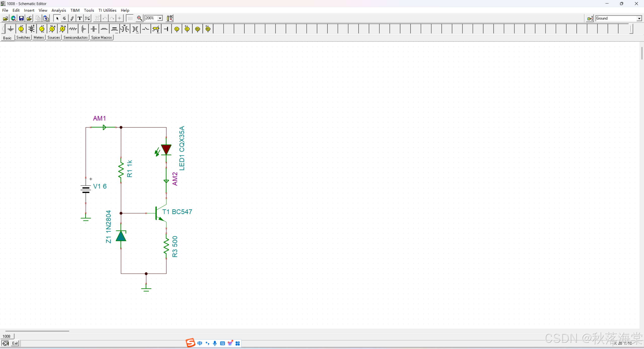The image size is (644, 349).
Task: Toggle the grid dots display button
Action: tap(130, 18)
